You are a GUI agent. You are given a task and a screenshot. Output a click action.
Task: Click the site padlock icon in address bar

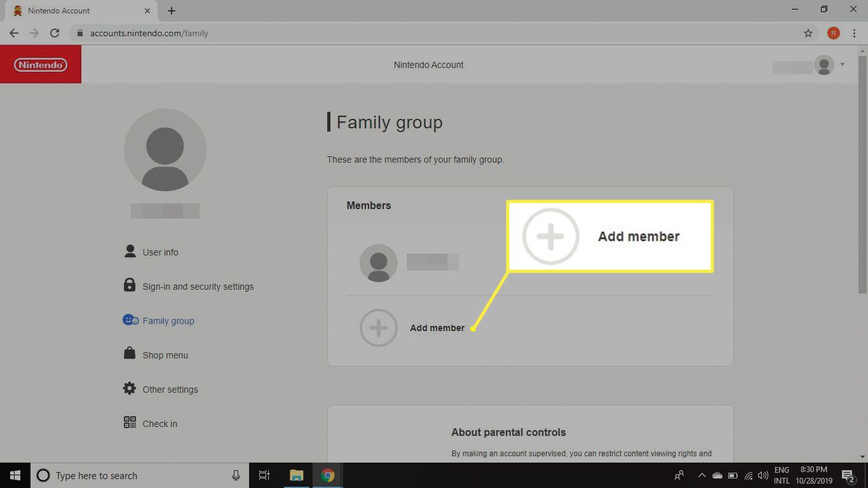point(79,33)
